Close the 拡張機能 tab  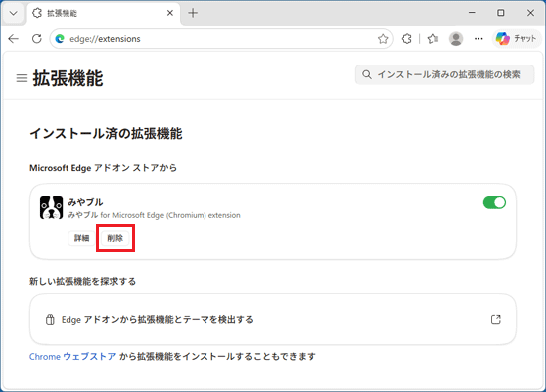tap(170, 13)
